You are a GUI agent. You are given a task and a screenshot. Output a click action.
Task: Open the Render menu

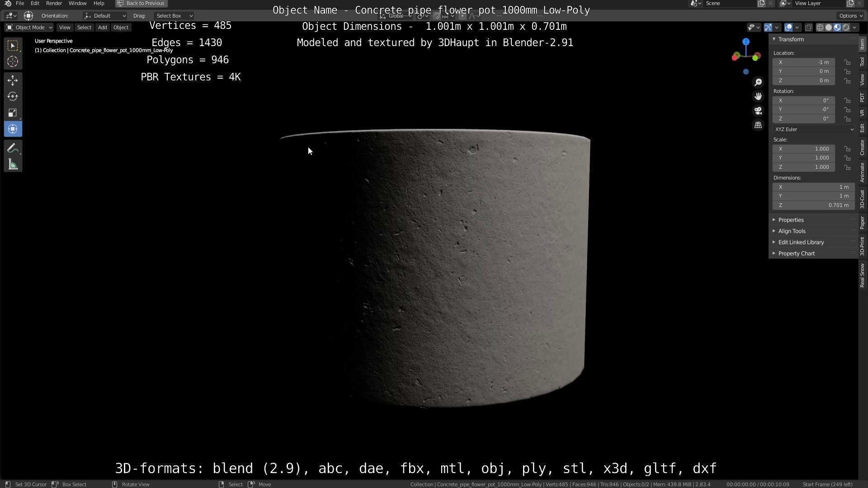54,3
